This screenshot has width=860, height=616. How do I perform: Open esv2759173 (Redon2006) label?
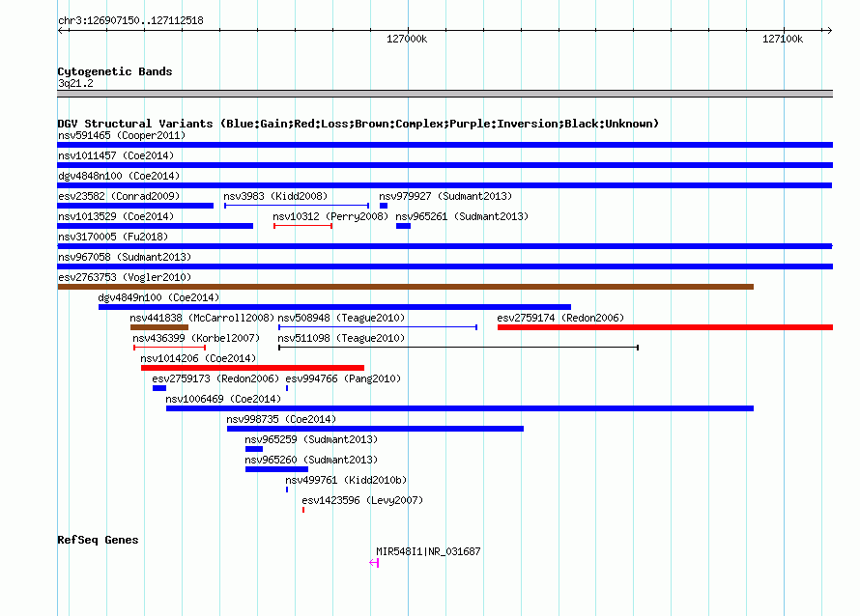pos(215,378)
